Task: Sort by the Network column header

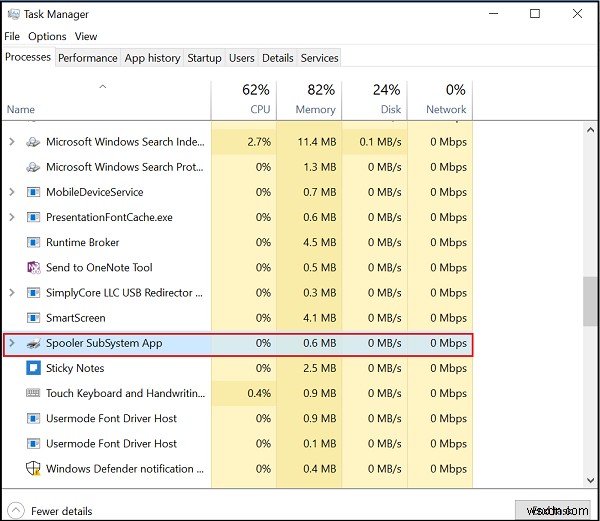Action: [x=440, y=99]
